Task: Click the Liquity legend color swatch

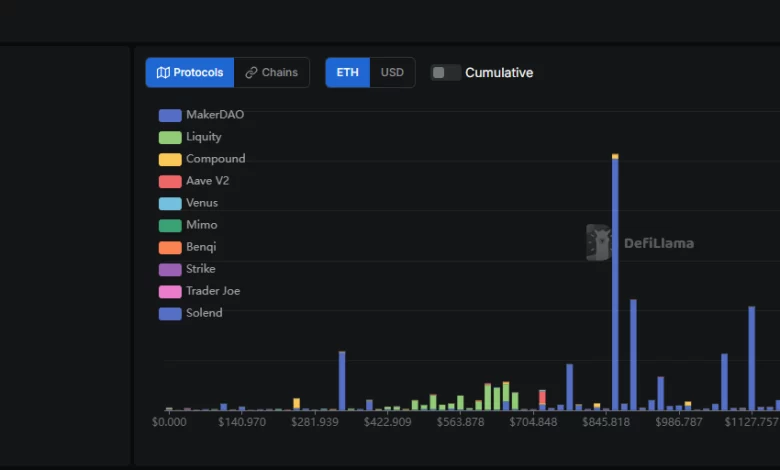Action: click(170, 137)
